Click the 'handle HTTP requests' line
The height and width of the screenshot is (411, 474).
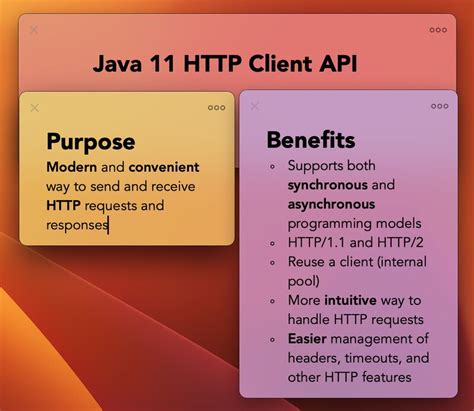point(356,320)
